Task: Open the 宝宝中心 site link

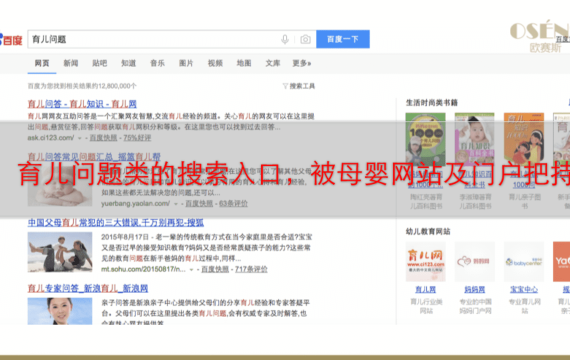Action: [x=524, y=290]
